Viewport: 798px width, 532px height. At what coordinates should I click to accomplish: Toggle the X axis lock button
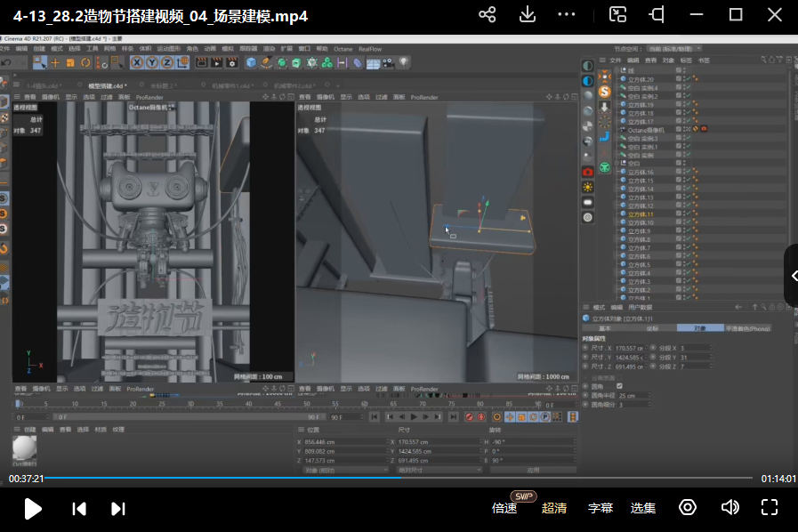point(137,62)
